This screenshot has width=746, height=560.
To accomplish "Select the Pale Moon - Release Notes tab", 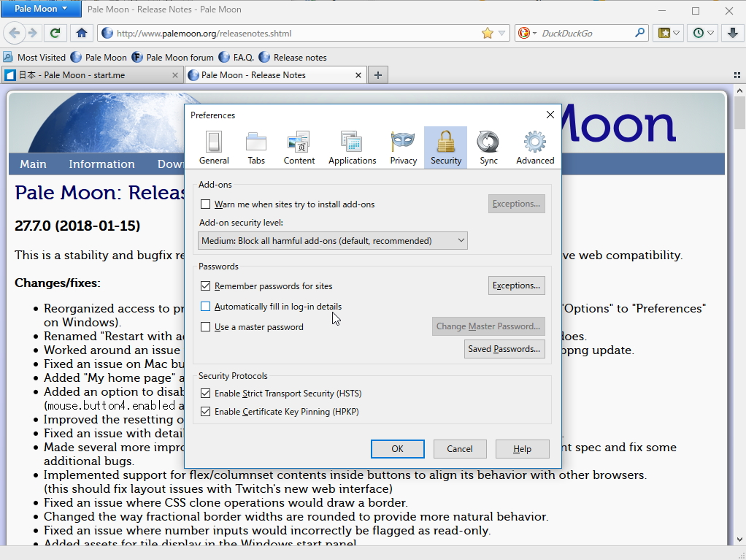I will tap(276, 75).
